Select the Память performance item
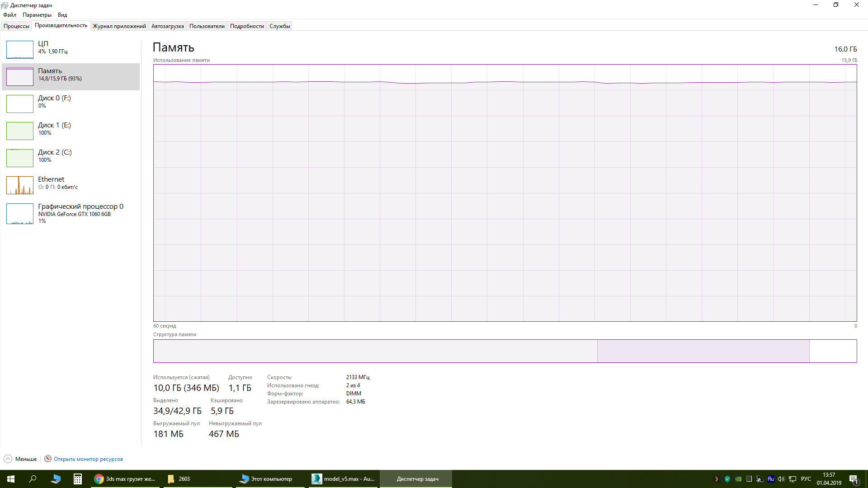This screenshot has height=488, width=868. pyautogui.click(x=71, y=77)
